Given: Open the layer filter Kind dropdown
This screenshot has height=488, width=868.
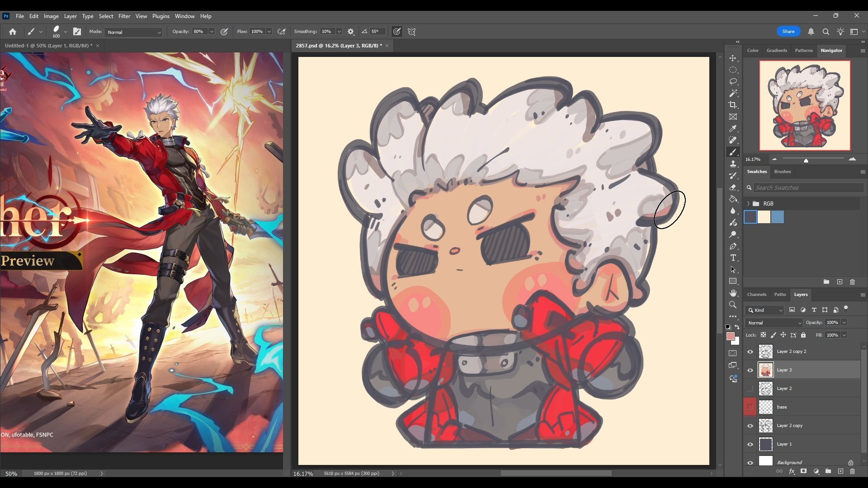Looking at the screenshot, I should [x=765, y=310].
